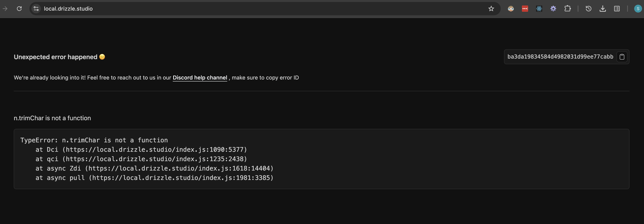Open the profile avatar labeled S
Screen dimensions: 644x224
[x=638, y=9]
